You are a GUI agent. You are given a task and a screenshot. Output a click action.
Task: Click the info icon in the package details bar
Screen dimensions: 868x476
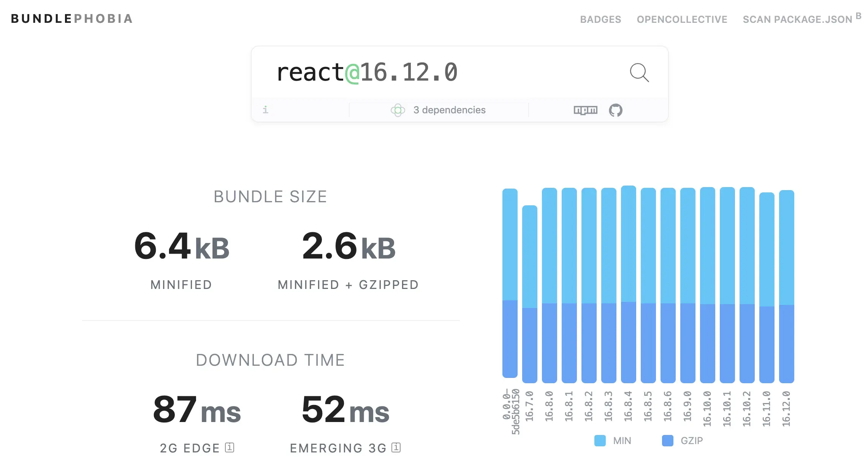pyautogui.click(x=265, y=110)
